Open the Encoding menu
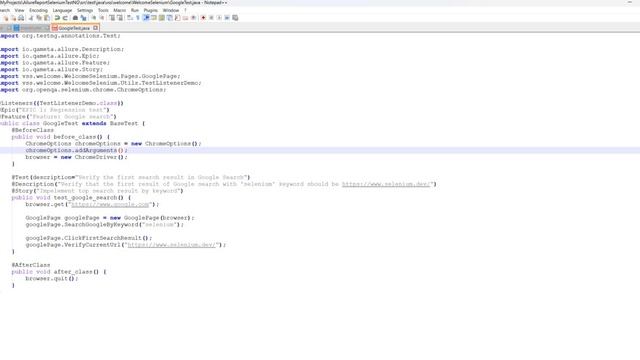The image size is (640, 360). click(x=38, y=10)
